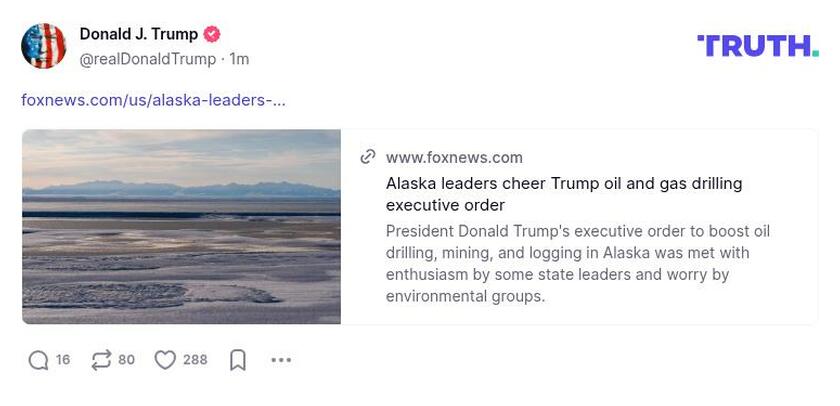840x406 pixels.
Task: Open the Alaska landscape preview thumbnail
Action: [x=181, y=227]
